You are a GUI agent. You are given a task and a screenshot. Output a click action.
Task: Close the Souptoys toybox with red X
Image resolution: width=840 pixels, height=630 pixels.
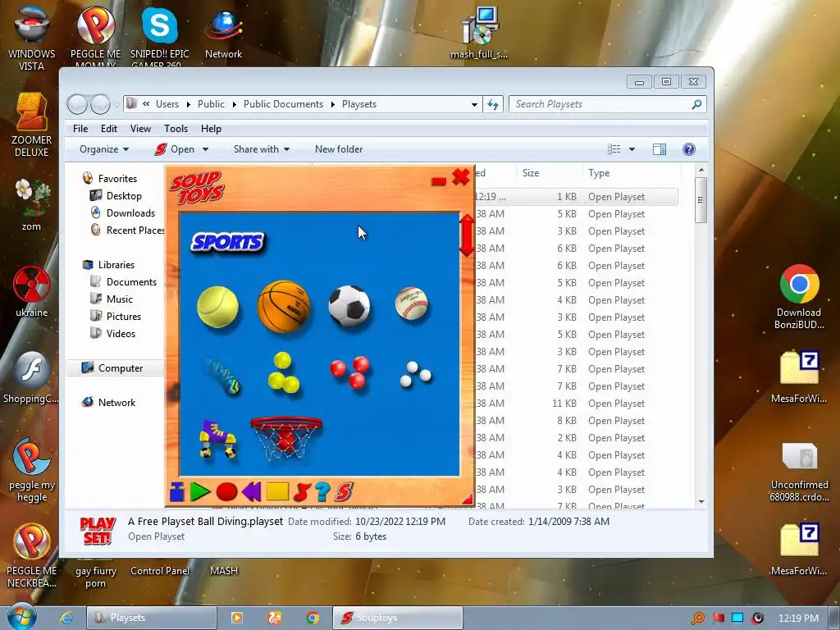pyautogui.click(x=461, y=177)
